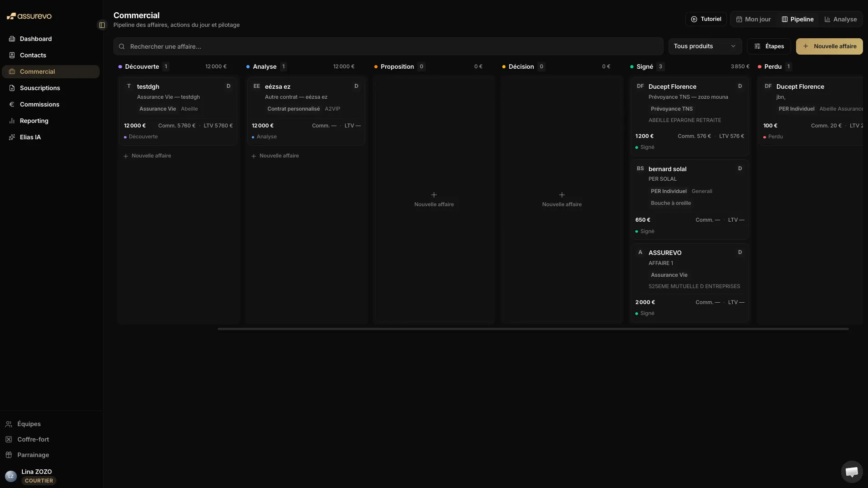Click Assurance Vie tag on testdgh card
The width and height of the screenshot is (868, 488).
point(158,109)
